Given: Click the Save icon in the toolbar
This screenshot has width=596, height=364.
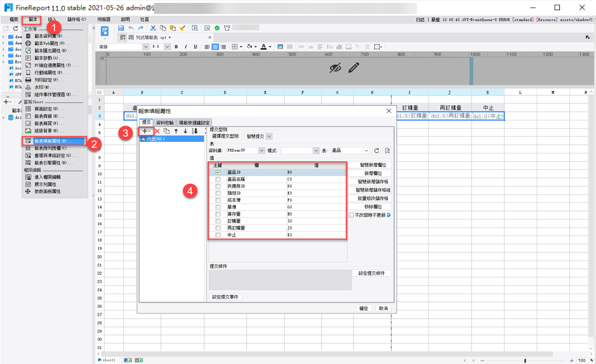Looking at the screenshot, I should point(121,28).
